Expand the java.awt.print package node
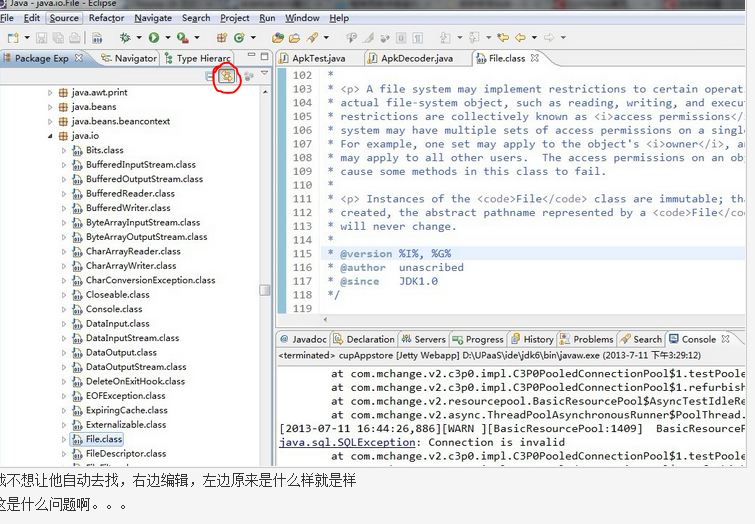Image resolution: width=755 pixels, height=524 pixels. click(x=50, y=93)
